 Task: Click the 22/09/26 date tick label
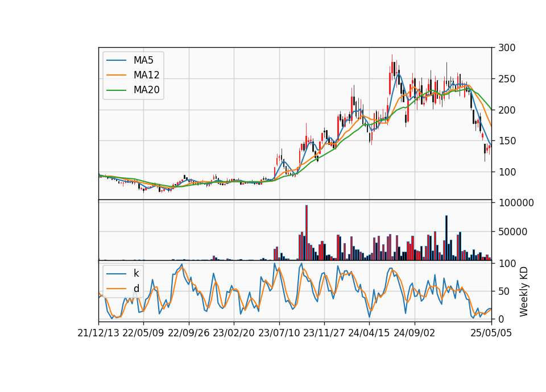189,333
